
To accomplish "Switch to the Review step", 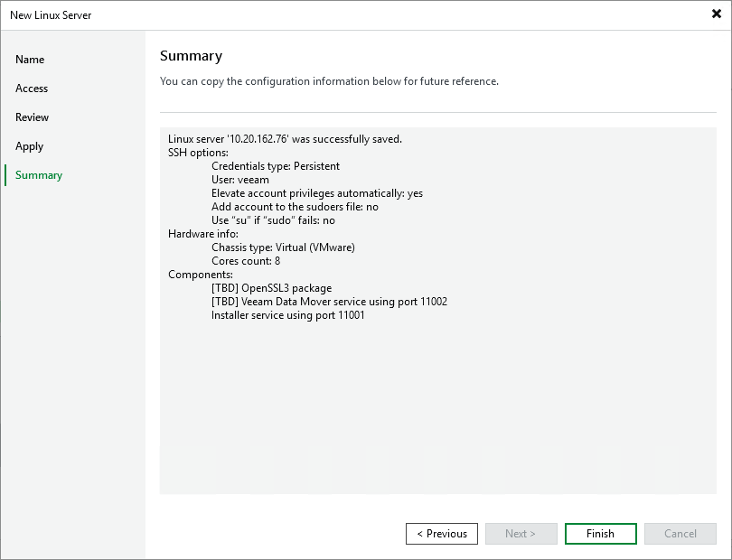I will [x=33, y=117].
